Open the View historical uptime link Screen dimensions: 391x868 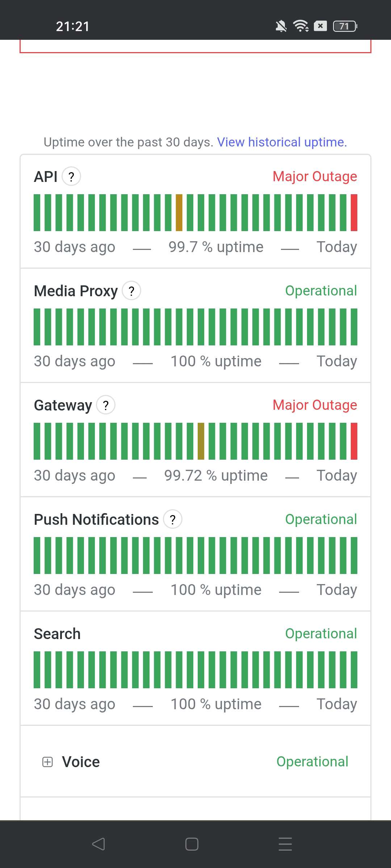282,142
